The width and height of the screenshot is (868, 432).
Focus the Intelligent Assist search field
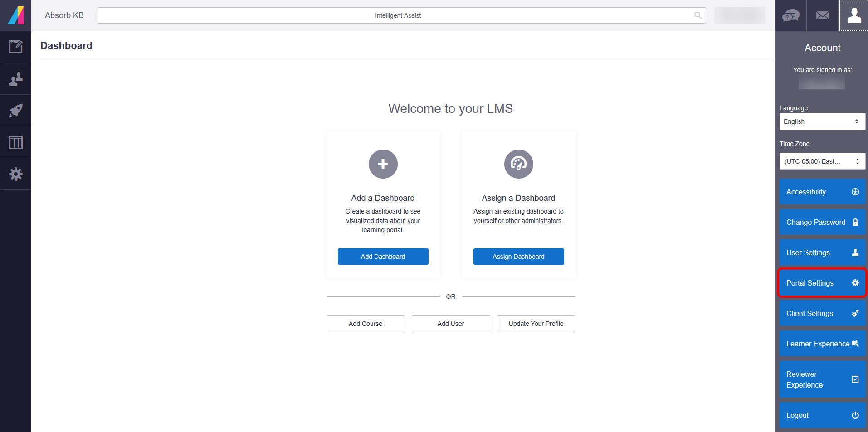[397, 15]
